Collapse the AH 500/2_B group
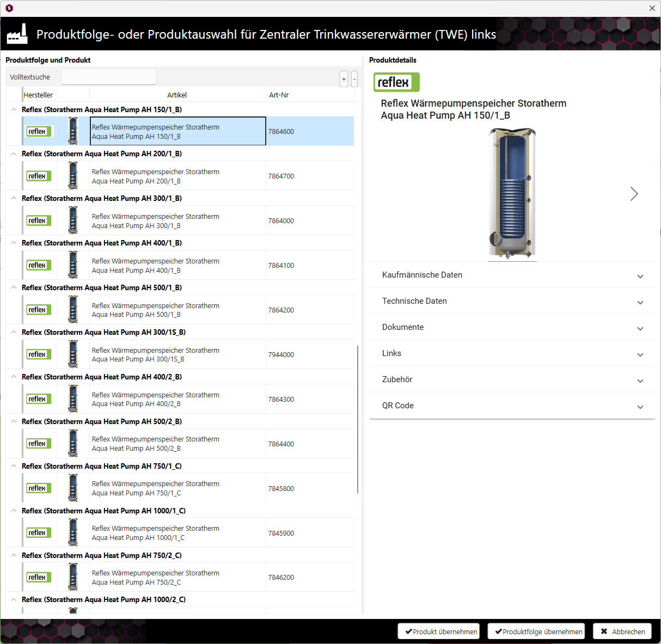 pyautogui.click(x=14, y=421)
